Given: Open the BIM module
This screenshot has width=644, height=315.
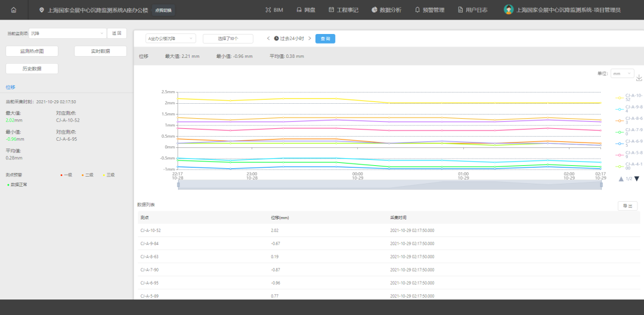Looking at the screenshot, I should coord(274,10).
